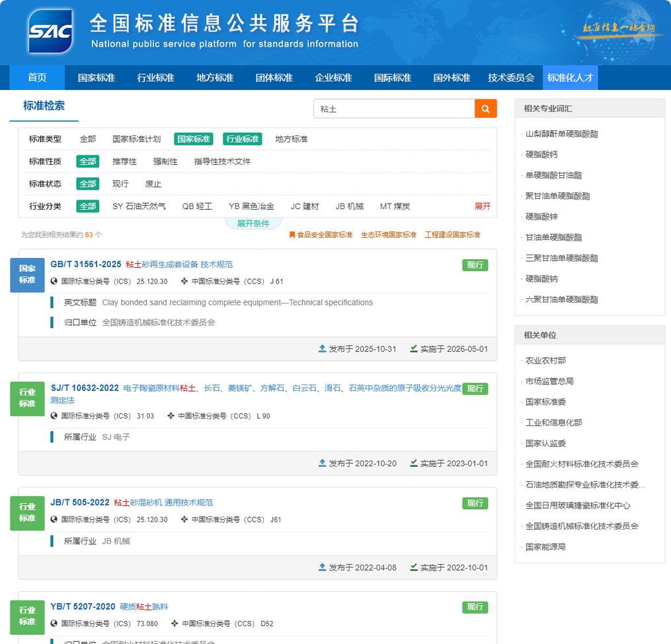The height and width of the screenshot is (644, 671).
Task: Click the globe ICS icon in YB/T 5207-2020 row
Action: tap(54, 624)
